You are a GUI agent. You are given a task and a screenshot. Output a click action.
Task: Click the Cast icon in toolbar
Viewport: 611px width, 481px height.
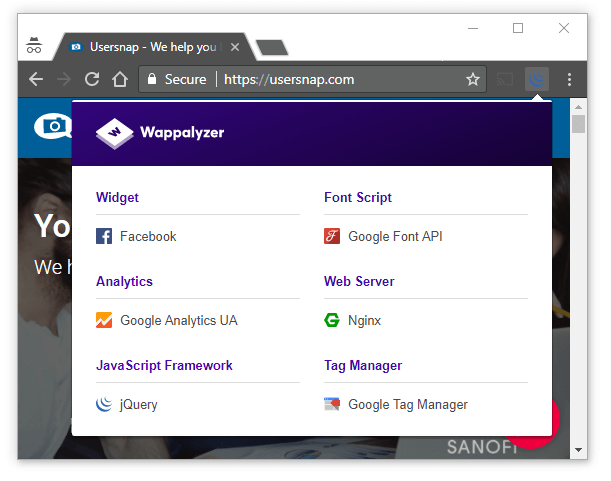(505, 80)
